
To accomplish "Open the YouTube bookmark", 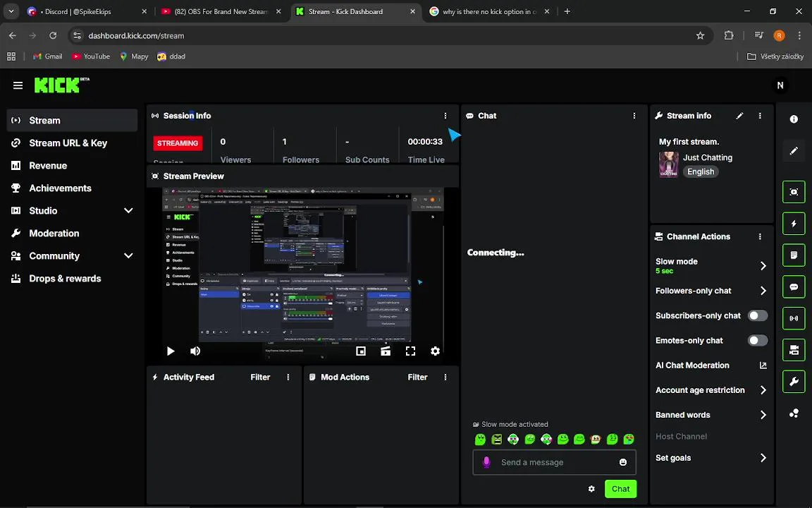I will pos(91,56).
